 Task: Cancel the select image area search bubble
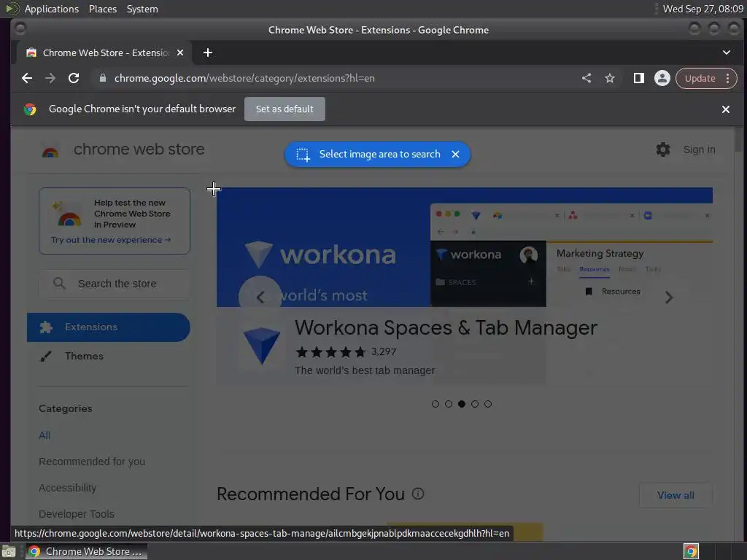455,155
